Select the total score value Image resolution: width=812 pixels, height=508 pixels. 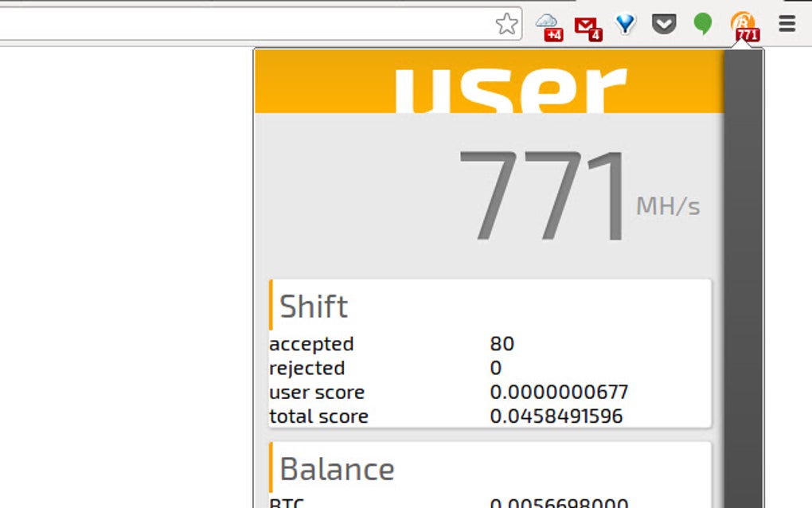(x=557, y=416)
